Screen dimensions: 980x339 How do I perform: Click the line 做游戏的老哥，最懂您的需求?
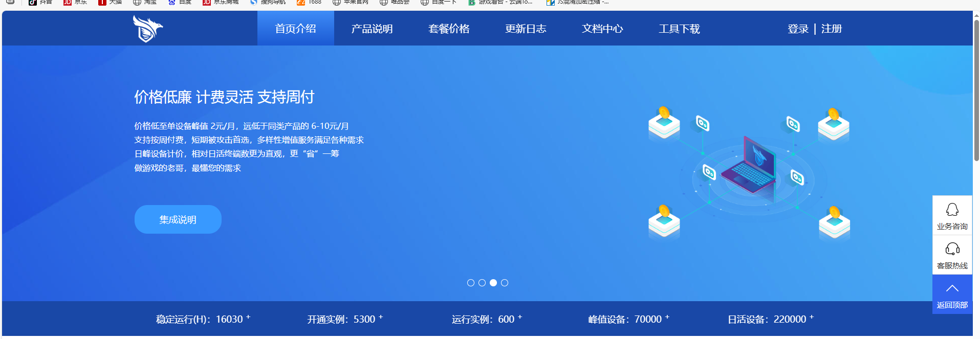coord(187,168)
